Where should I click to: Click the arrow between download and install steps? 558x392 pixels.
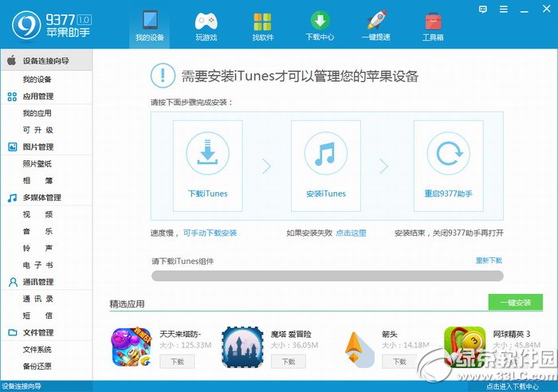click(x=267, y=166)
